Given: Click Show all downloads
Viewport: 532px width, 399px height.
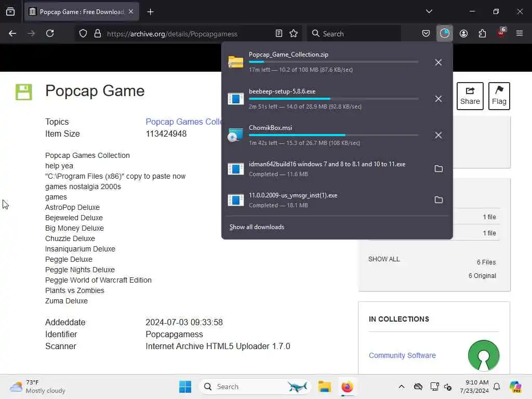Looking at the screenshot, I should coord(257,227).
